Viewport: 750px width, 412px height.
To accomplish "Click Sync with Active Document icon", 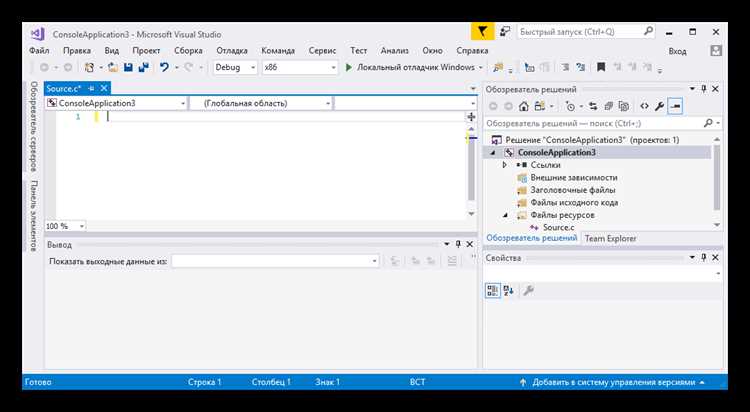I will 593,106.
